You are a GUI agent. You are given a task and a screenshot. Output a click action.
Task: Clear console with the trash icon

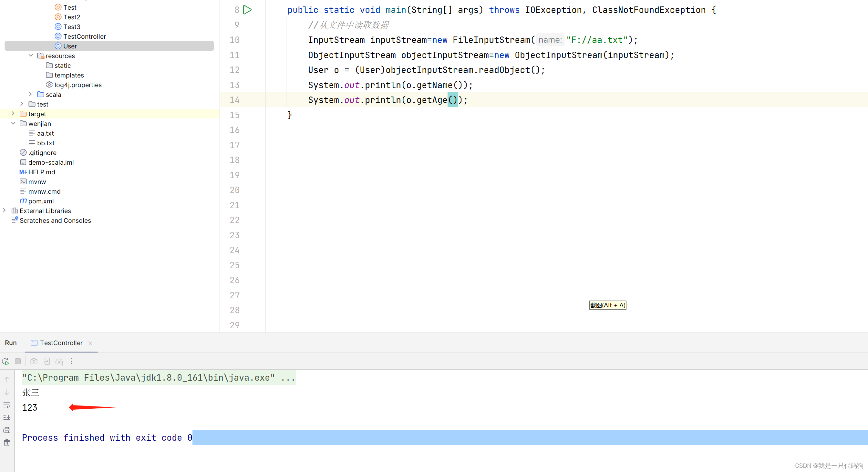tap(7, 443)
